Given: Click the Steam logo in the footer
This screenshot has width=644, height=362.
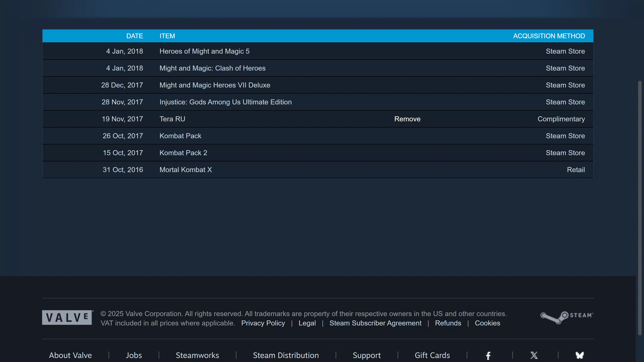Looking at the screenshot, I should (567, 318).
